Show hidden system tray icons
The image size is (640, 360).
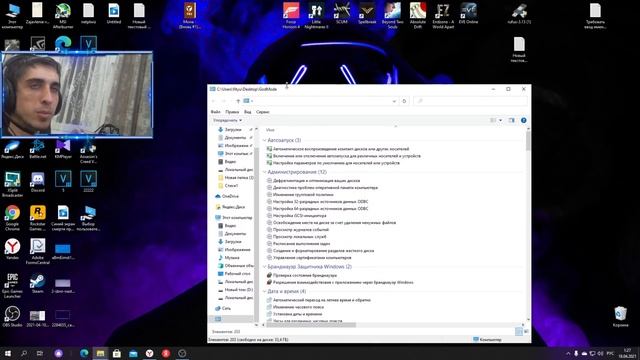click(x=568, y=353)
